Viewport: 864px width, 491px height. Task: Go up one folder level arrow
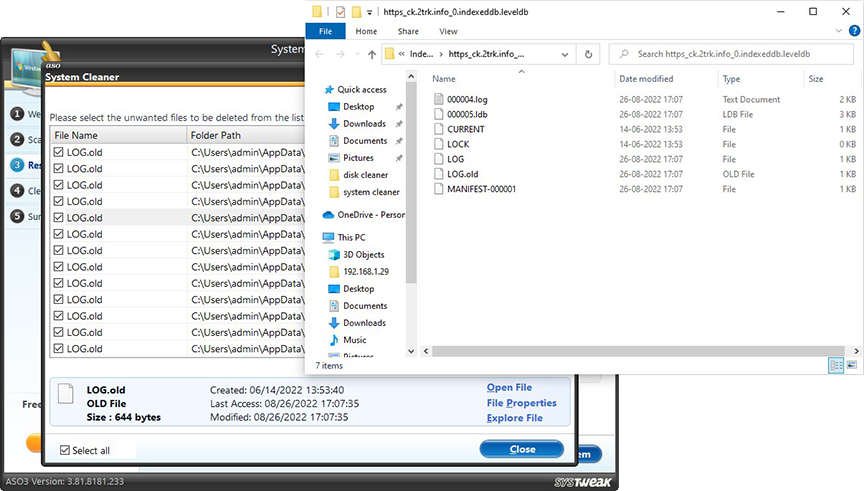[x=372, y=54]
